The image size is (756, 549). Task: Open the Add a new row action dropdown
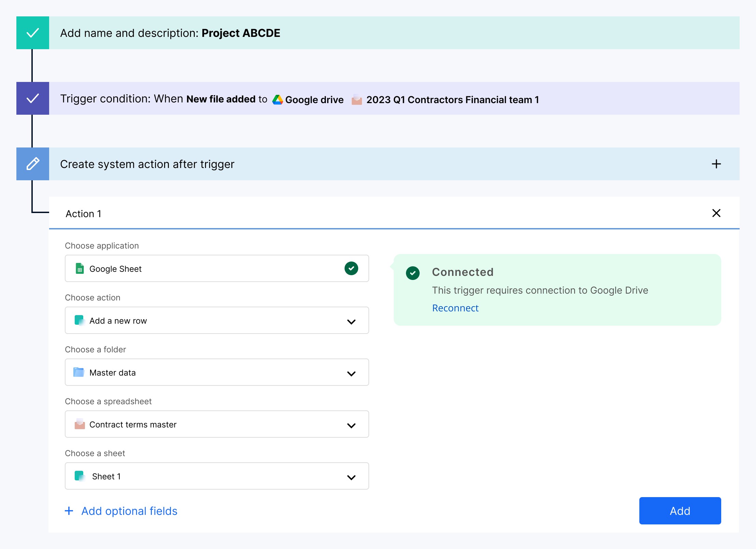coord(351,321)
